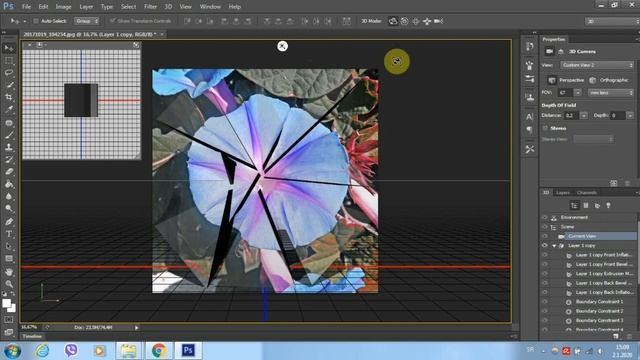
Task: Collapse the Layer 1 copy mesh tree
Action: (x=554, y=246)
